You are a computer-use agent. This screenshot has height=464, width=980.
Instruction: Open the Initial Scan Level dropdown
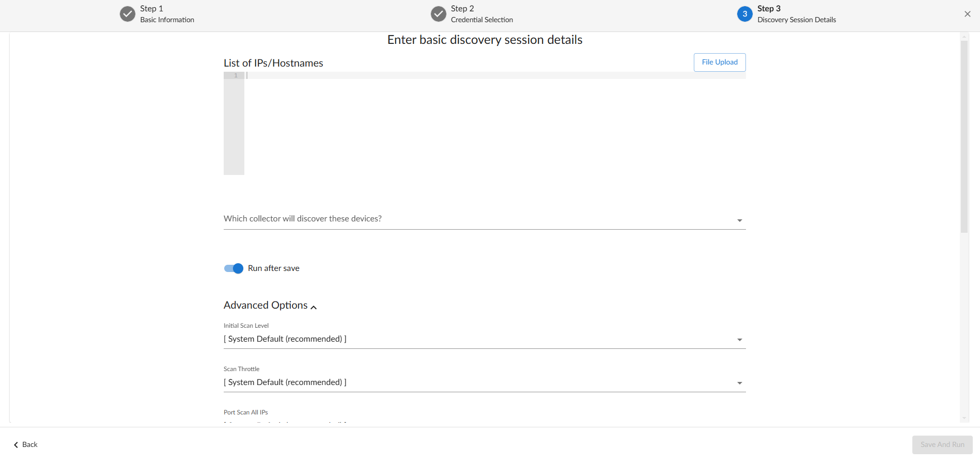485,339
